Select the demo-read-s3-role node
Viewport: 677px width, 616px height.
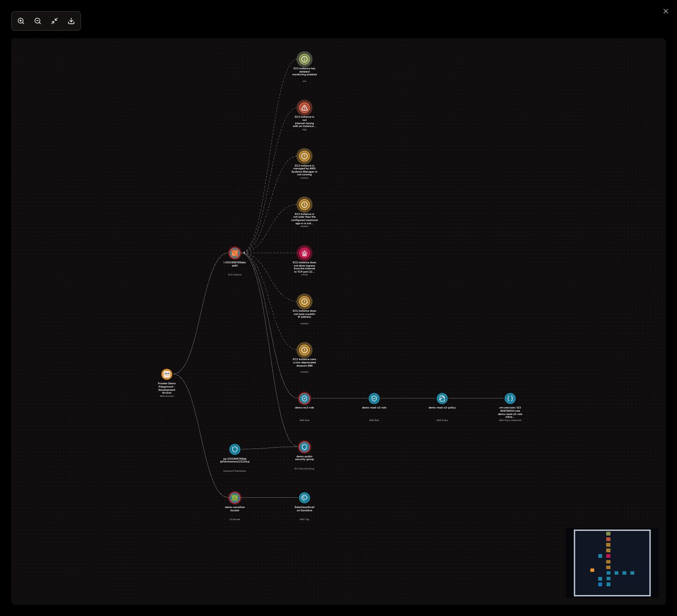pos(374,398)
